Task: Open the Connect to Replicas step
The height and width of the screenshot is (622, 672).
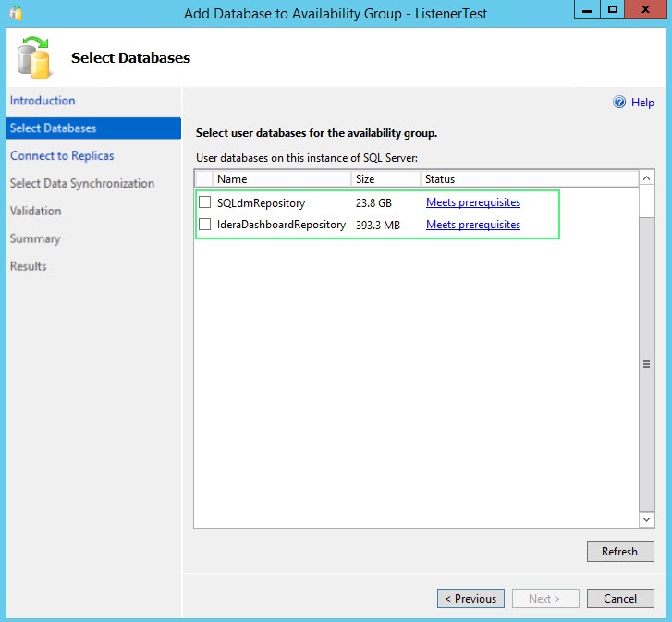Action: (x=62, y=155)
